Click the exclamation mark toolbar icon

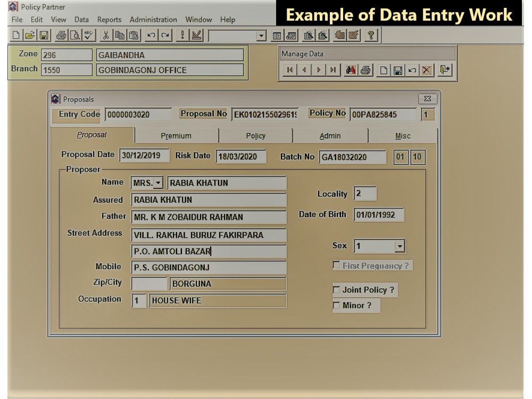pos(182,35)
